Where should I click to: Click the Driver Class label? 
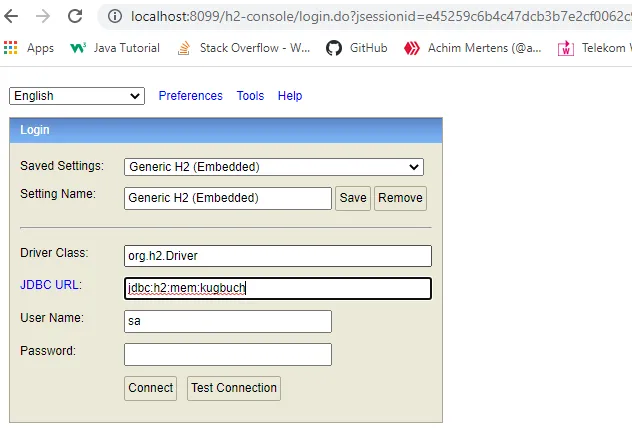point(54,253)
